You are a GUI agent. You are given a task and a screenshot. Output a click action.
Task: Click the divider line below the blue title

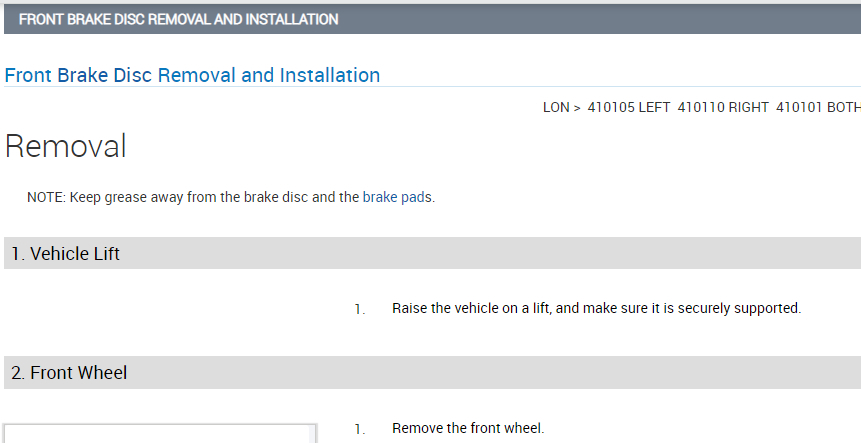(x=430, y=87)
